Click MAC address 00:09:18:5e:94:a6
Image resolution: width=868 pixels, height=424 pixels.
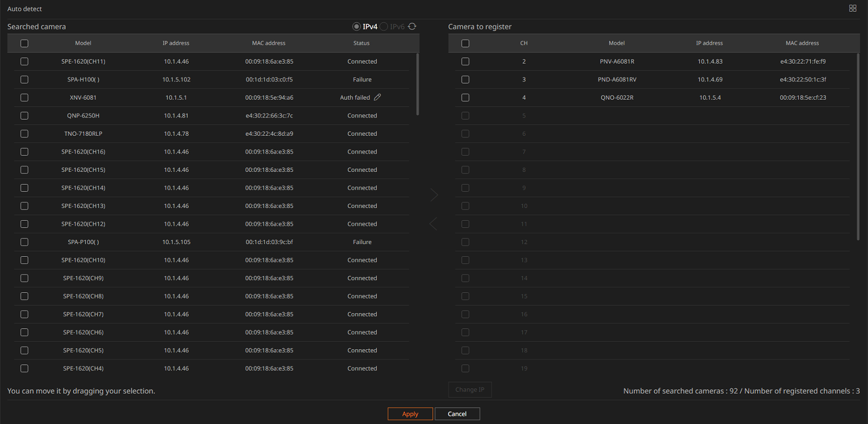[269, 98]
